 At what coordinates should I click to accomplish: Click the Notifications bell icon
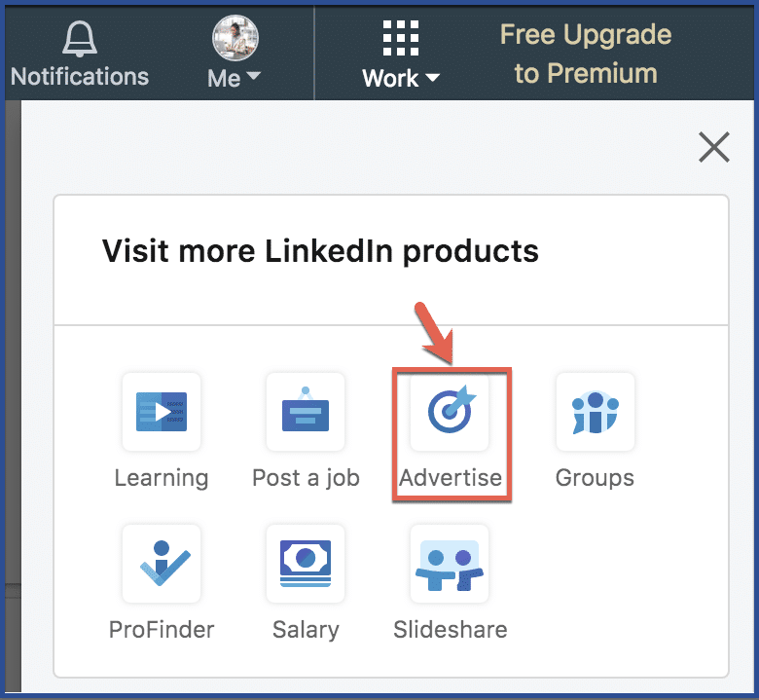(x=80, y=39)
